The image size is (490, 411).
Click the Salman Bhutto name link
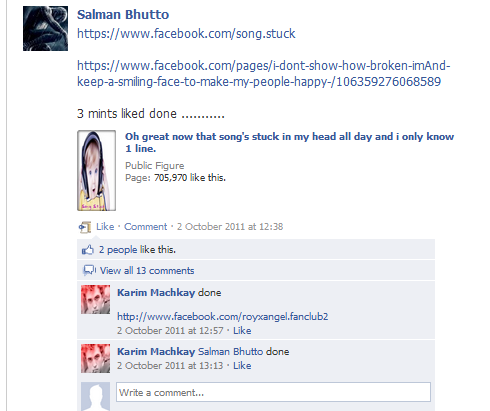tap(123, 15)
